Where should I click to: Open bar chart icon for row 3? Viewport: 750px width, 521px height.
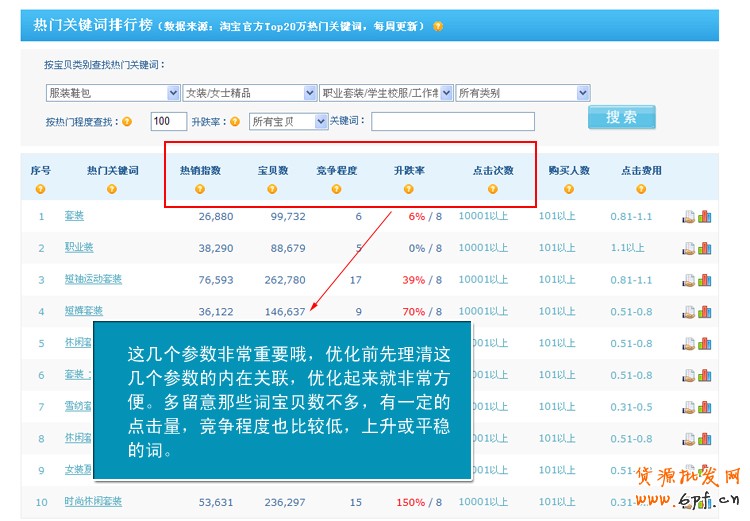click(705, 280)
